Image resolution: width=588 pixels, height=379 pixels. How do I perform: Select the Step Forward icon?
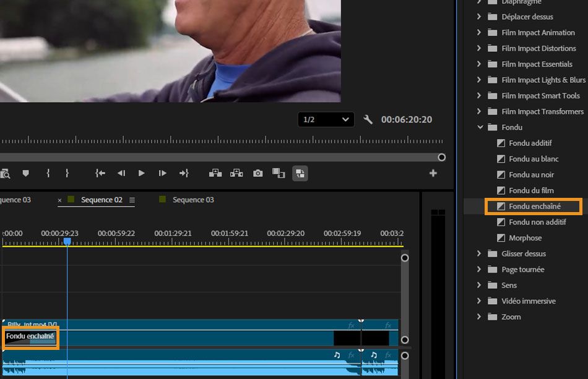point(162,174)
